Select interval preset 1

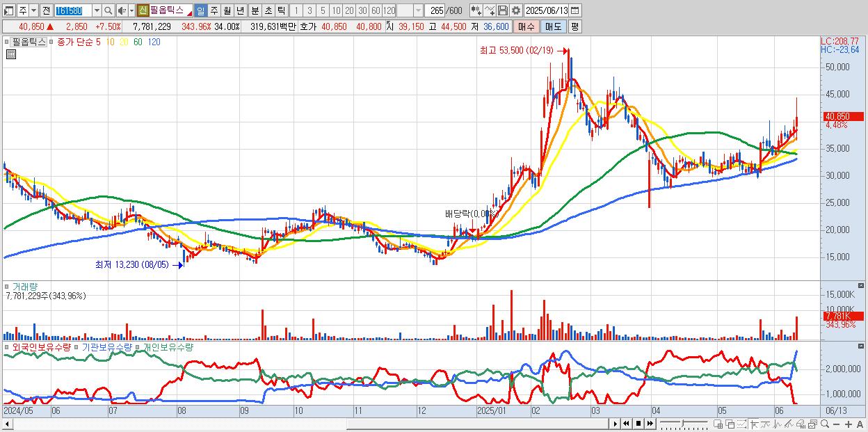click(296, 10)
